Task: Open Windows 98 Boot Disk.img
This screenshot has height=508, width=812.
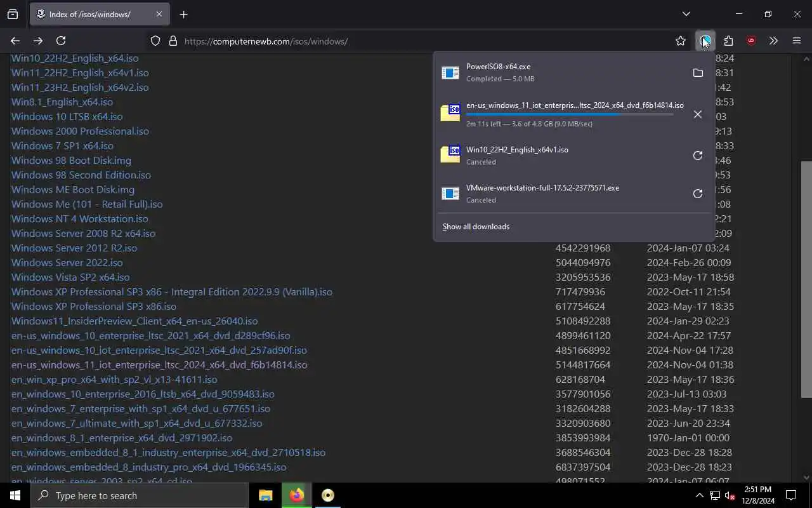Action: coord(71,160)
